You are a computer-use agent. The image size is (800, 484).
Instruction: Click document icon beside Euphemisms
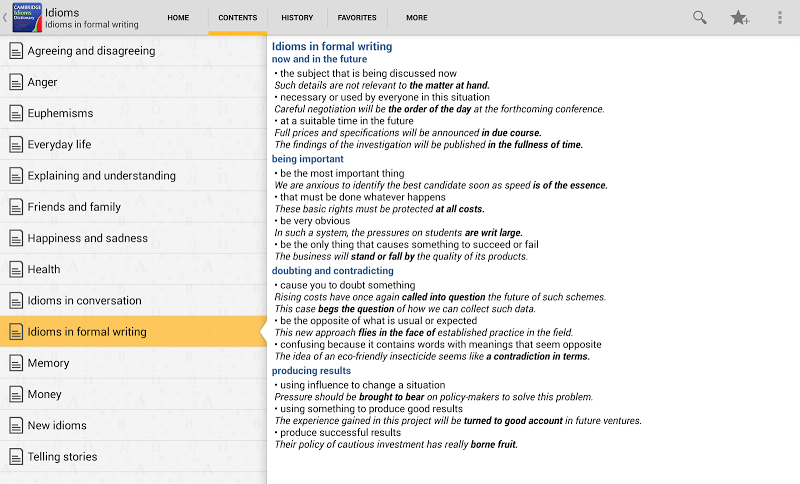click(x=16, y=113)
